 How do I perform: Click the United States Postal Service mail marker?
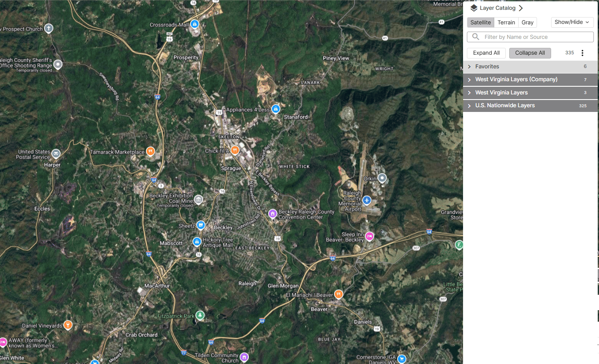[56, 154]
